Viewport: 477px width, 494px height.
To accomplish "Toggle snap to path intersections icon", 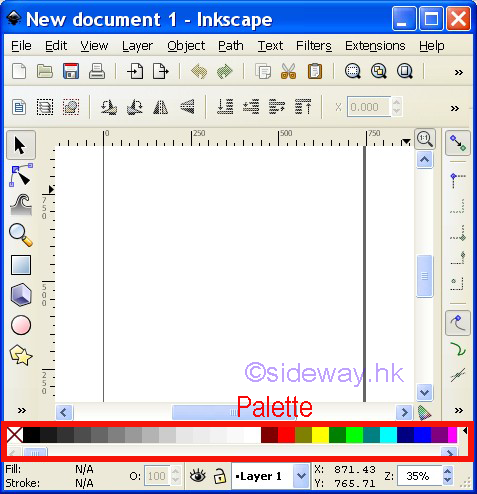I will [458, 375].
